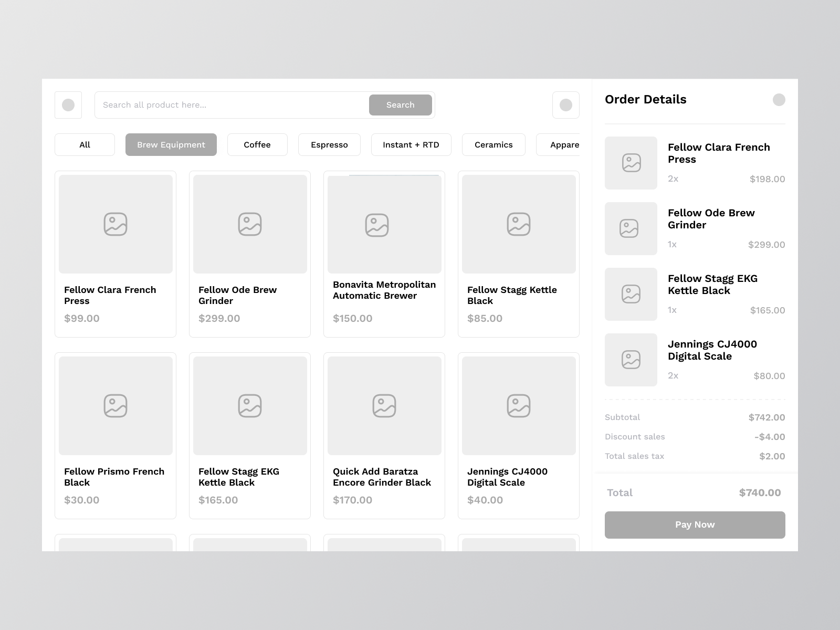Click the Fellow Prismo French Black image placeholder
840x630 pixels.
point(115,405)
